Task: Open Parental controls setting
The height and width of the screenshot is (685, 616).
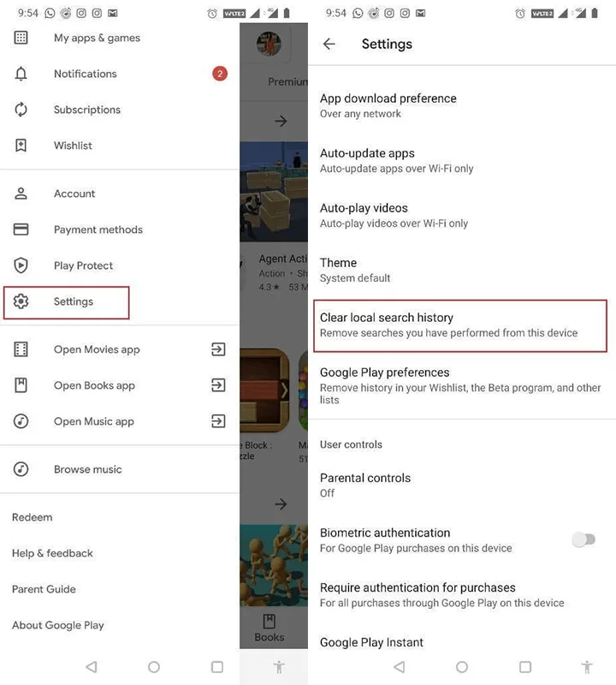Action: pyautogui.click(x=462, y=485)
